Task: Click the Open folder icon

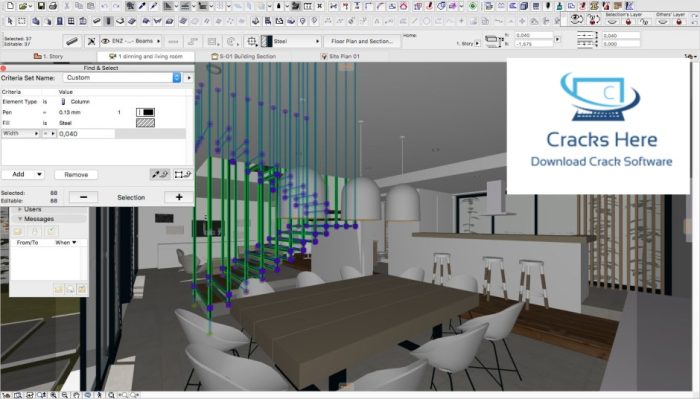Action: pyautogui.click(x=23, y=6)
